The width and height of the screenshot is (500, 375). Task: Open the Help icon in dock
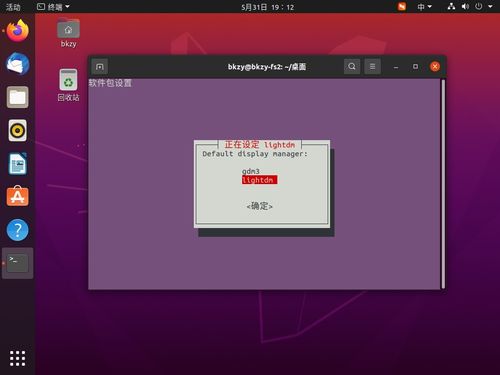click(18, 230)
